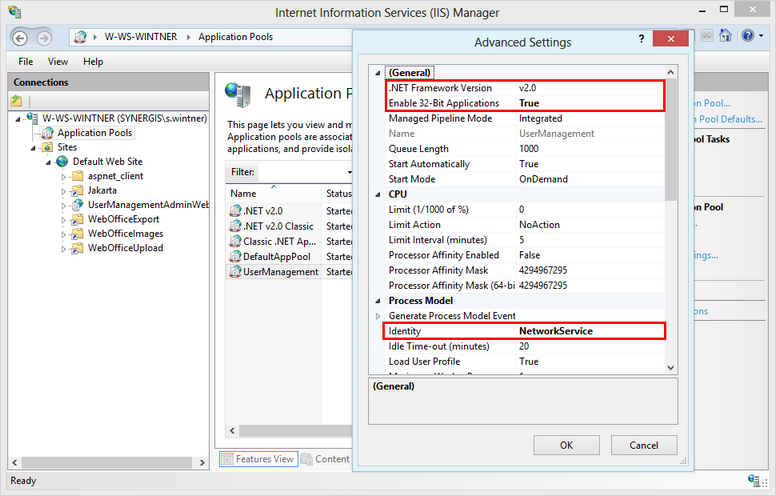Viewport: 776px width, 496px height.
Task: Open the Filter dropdown arrow
Action: pyautogui.click(x=349, y=172)
